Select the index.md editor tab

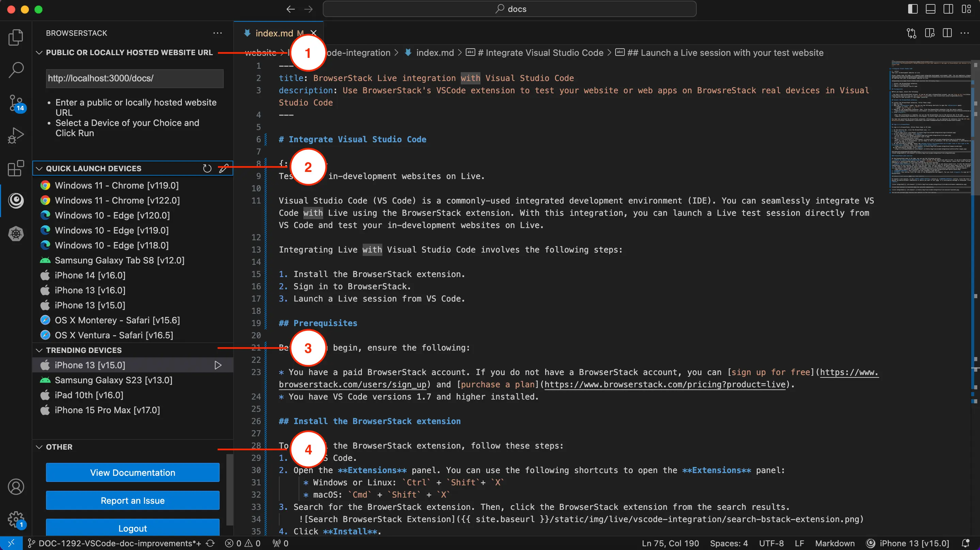(x=274, y=33)
